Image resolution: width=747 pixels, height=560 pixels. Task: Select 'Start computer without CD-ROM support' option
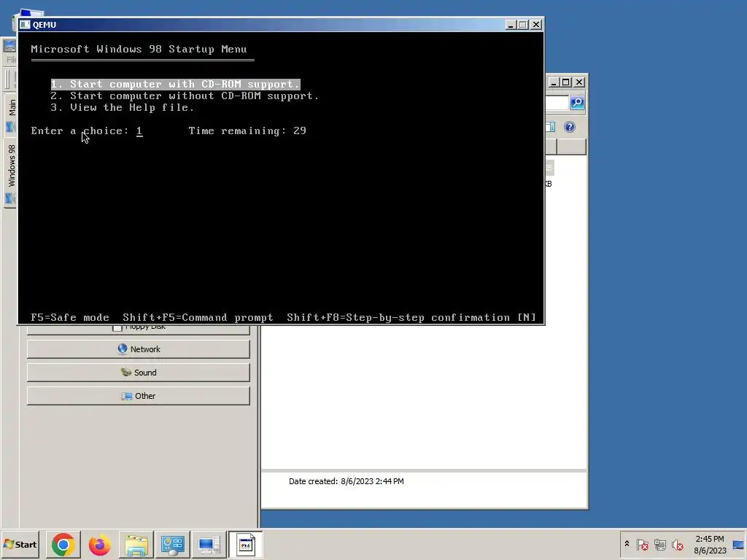[185, 96]
